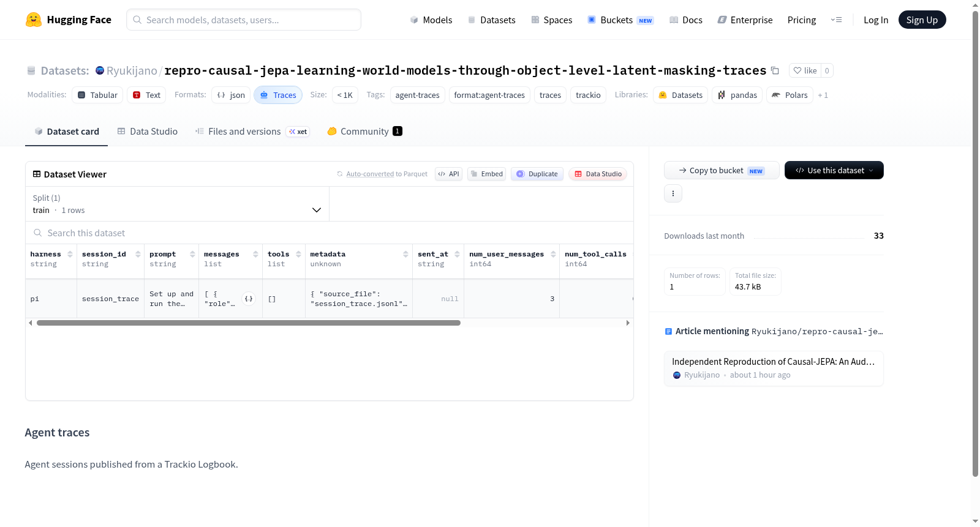Sort by messages column arrows
Screen dimensions: 980x527
[x=255, y=254]
